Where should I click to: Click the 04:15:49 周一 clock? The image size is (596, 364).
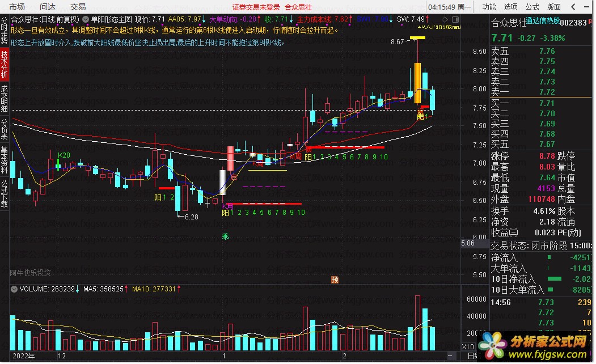pos(449,7)
